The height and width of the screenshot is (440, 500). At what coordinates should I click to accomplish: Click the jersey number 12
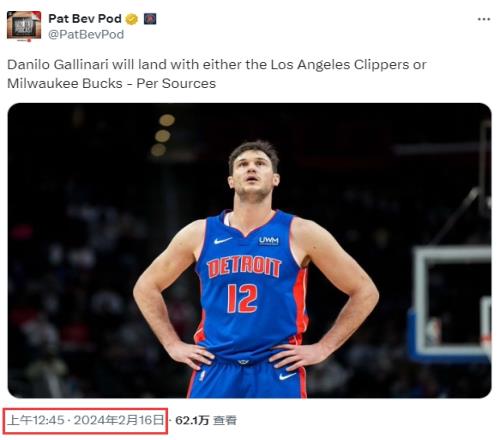(242, 299)
